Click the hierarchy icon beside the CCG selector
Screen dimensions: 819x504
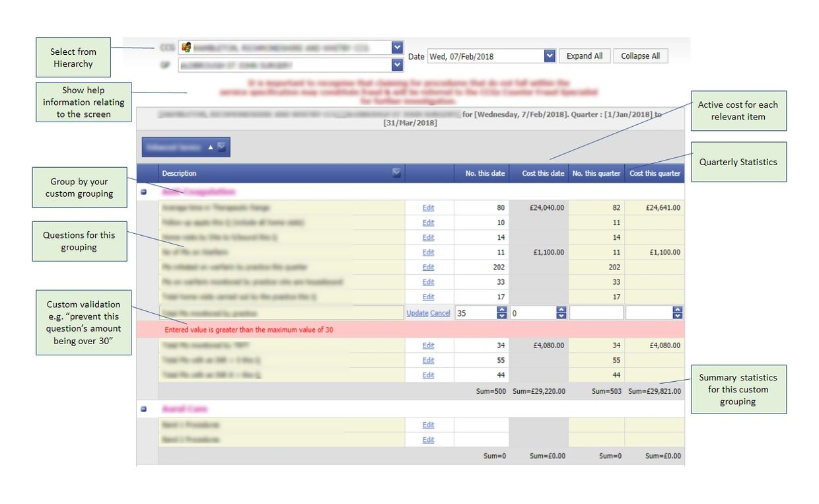(x=184, y=46)
